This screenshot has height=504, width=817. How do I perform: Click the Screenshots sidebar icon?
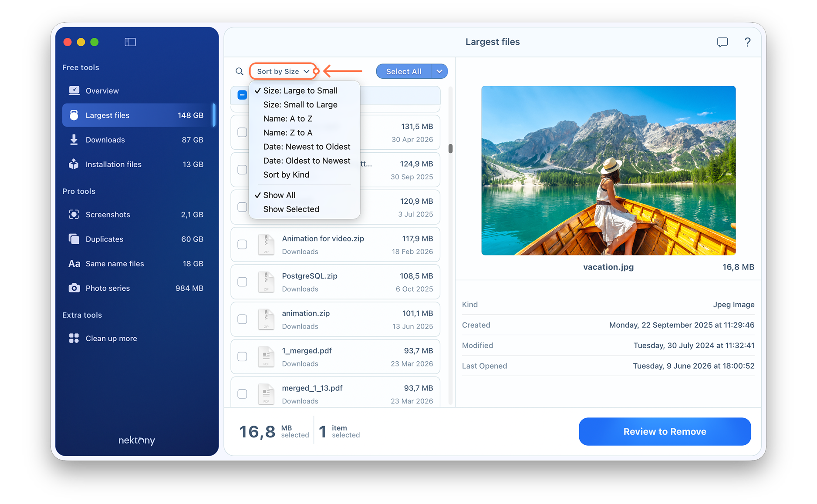tap(74, 215)
